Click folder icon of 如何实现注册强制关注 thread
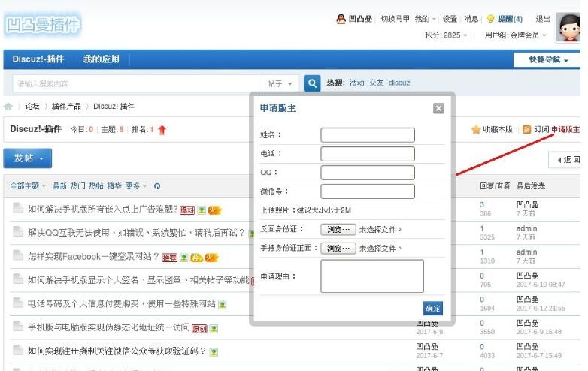 tap(17, 350)
